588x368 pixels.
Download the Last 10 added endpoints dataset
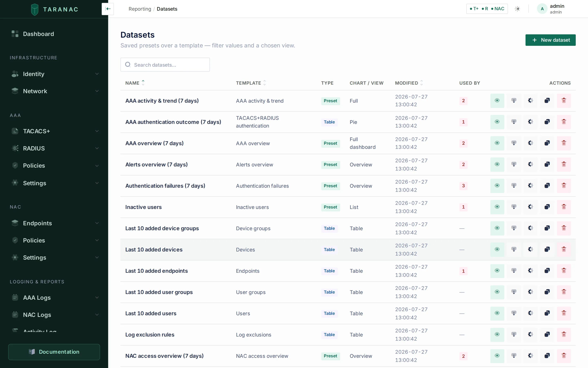coord(514,271)
